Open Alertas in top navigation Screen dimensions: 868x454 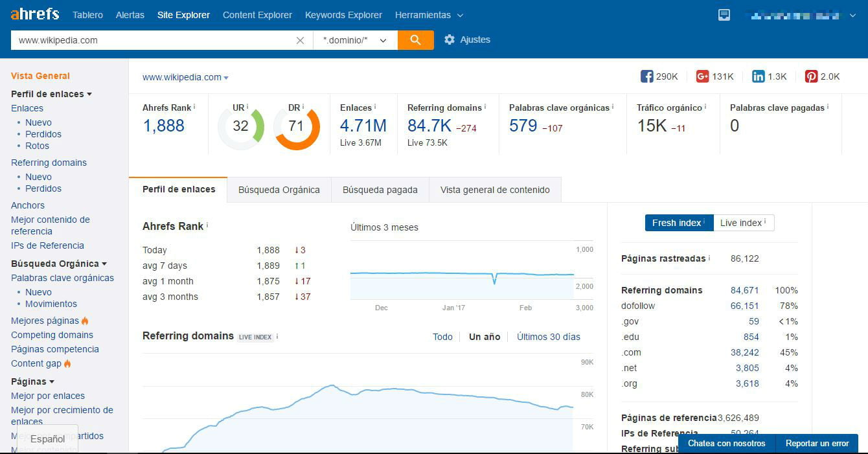[x=130, y=15]
